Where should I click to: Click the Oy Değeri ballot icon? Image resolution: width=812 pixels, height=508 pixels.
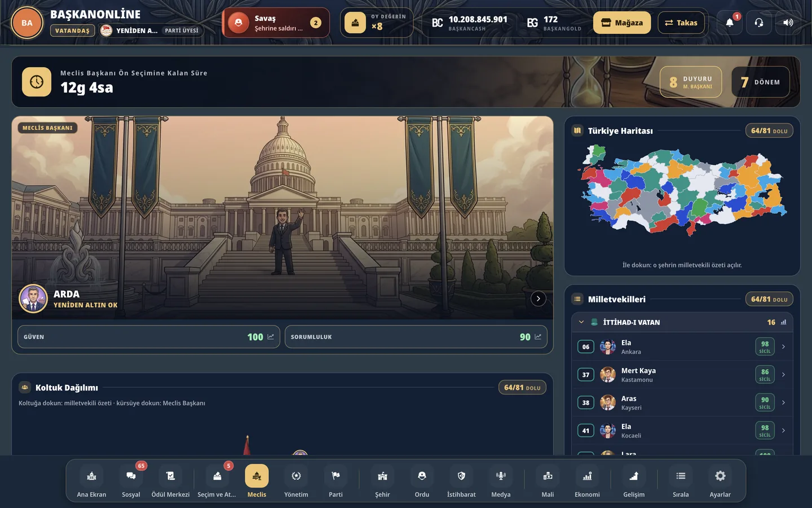[x=355, y=23]
